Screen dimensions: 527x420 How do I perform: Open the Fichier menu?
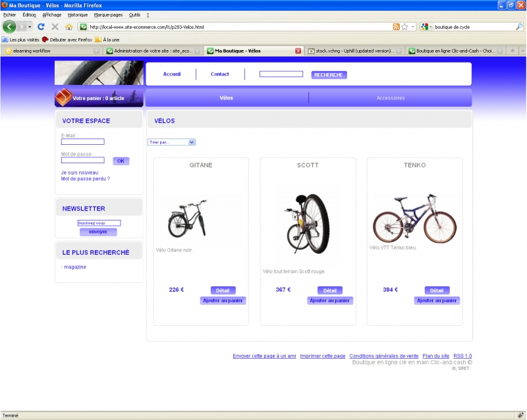pos(9,14)
